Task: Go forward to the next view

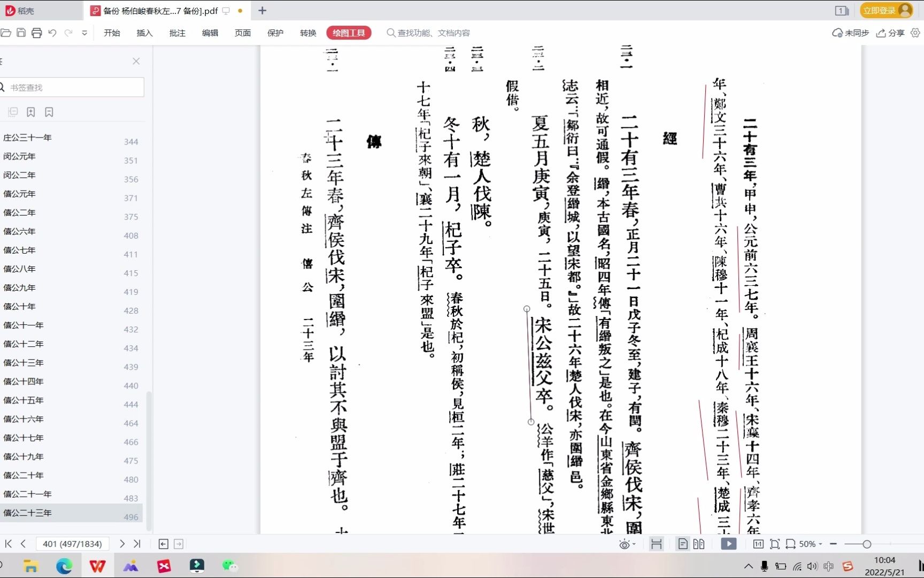Action: pyautogui.click(x=179, y=544)
